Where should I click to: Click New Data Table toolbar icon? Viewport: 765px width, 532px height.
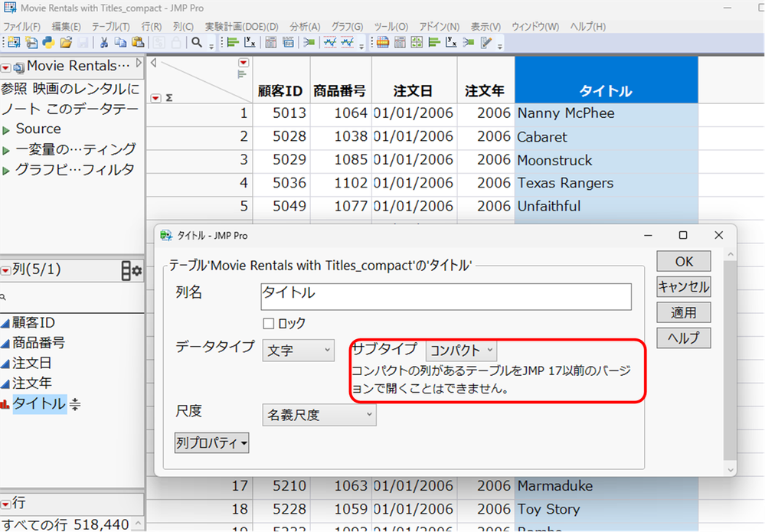click(14, 42)
